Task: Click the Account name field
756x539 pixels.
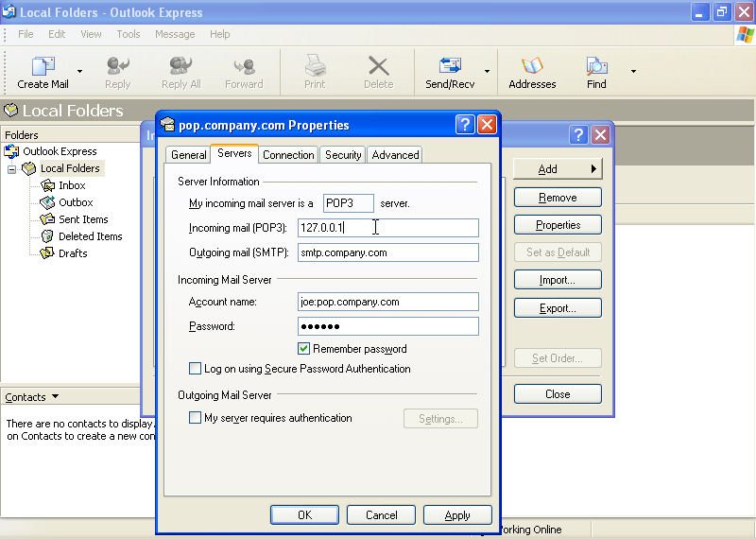Action: (x=388, y=302)
